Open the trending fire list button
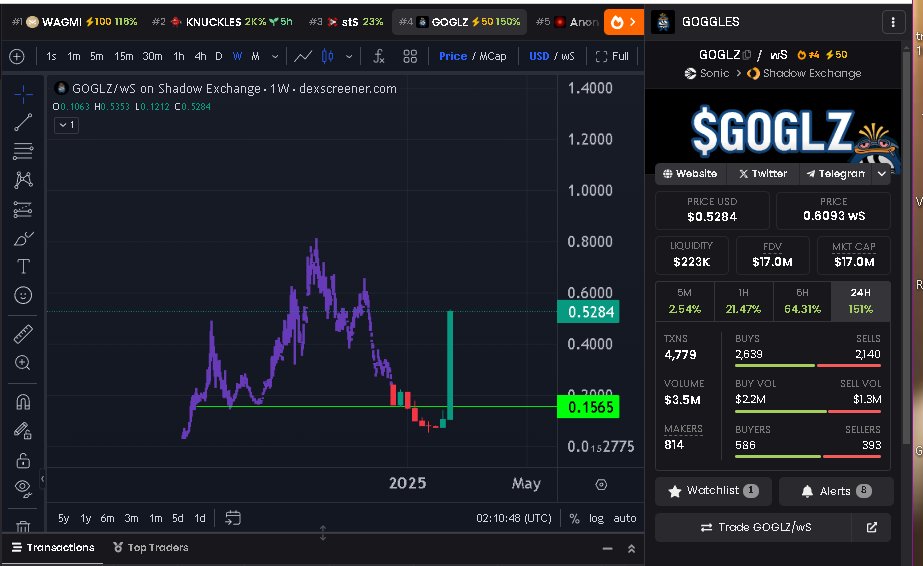This screenshot has width=923, height=566. [x=623, y=22]
